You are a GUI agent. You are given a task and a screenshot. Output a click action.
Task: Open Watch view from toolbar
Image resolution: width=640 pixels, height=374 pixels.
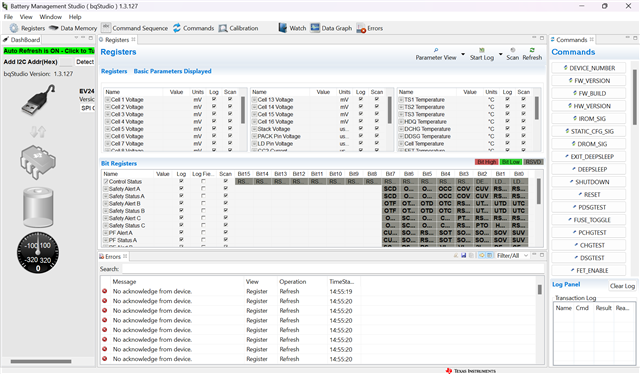pos(292,28)
